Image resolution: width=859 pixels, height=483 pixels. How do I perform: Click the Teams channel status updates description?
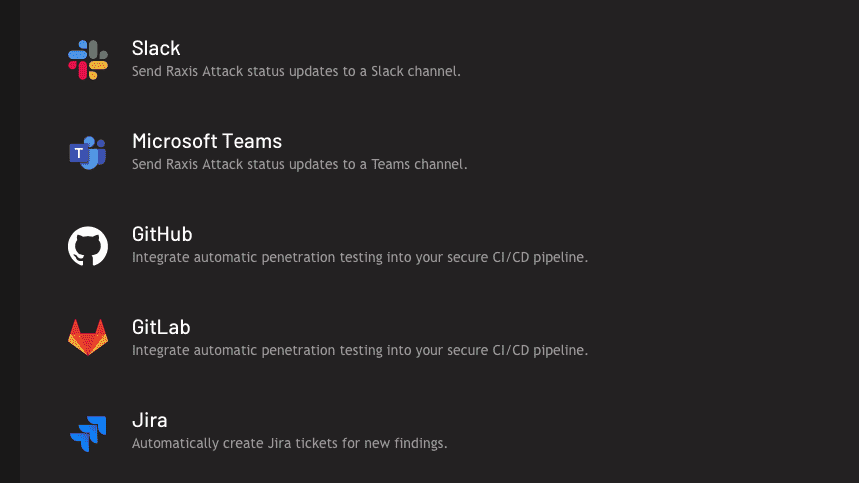[300, 164]
